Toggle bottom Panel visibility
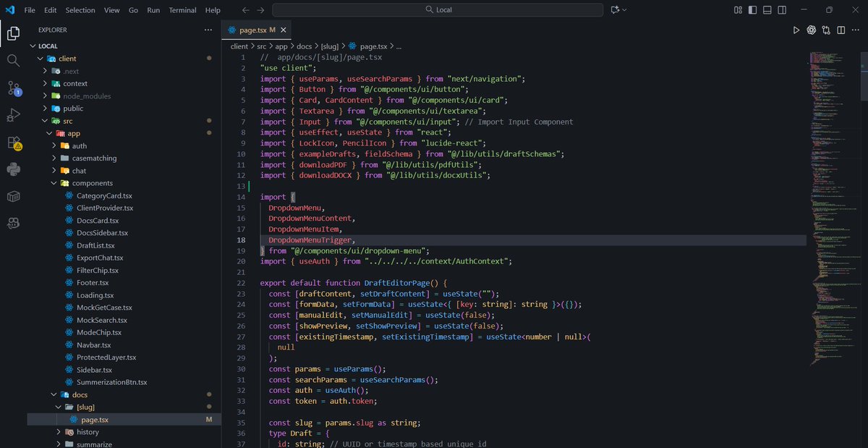This screenshot has height=448, width=868. tap(768, 10)
